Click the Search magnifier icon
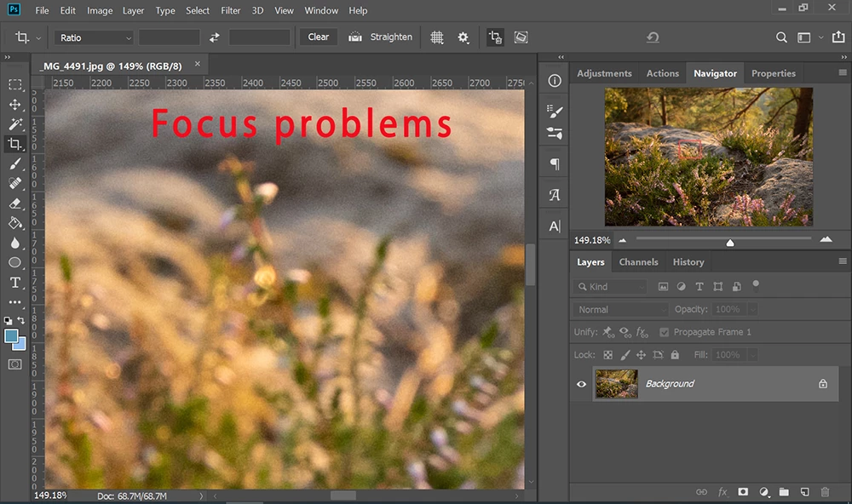Image resolution: width=852 pixels, height=504 pixels. coord(781,37)
